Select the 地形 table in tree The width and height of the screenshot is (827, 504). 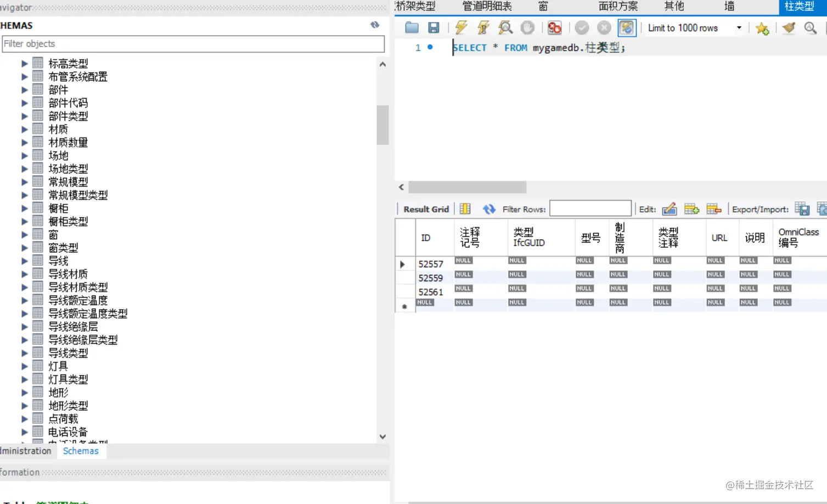click(58, 393)
